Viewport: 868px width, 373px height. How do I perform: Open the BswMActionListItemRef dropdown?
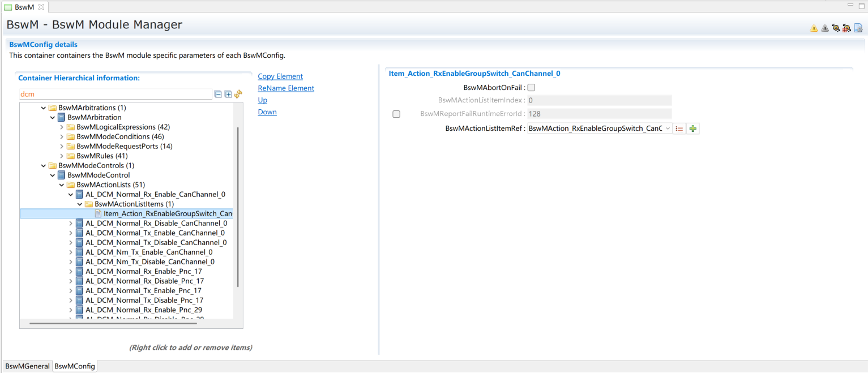click(668, 129)
